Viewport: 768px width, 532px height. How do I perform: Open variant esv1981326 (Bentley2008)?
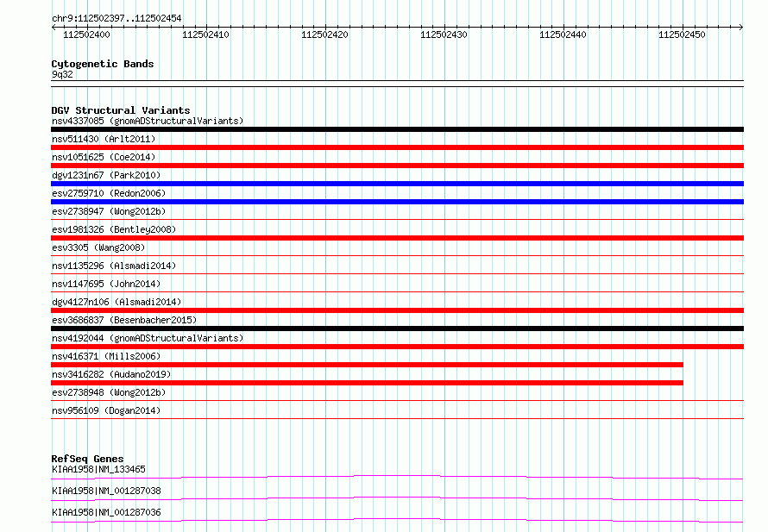(x=114, y=229)
